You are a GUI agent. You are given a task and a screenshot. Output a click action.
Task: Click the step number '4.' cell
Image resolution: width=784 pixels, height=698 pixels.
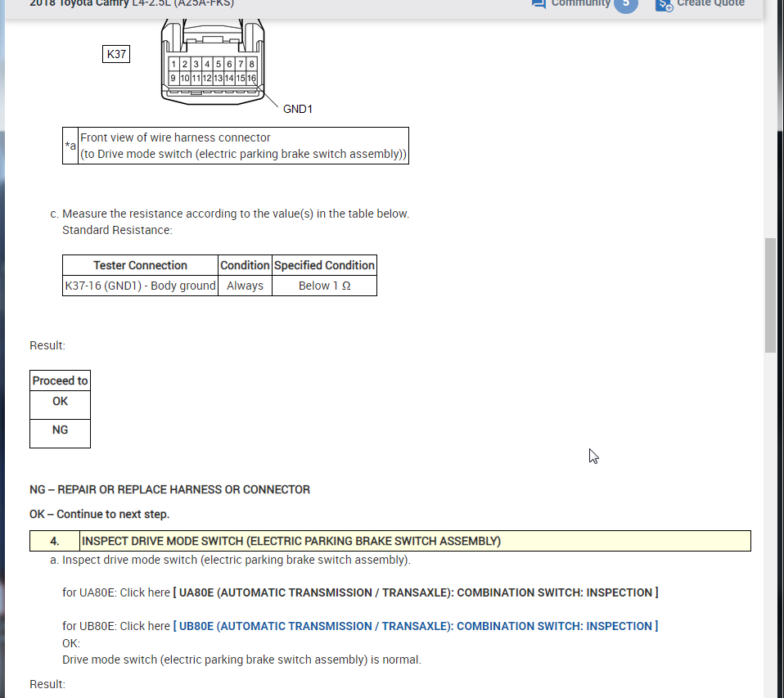click(55, 541)
